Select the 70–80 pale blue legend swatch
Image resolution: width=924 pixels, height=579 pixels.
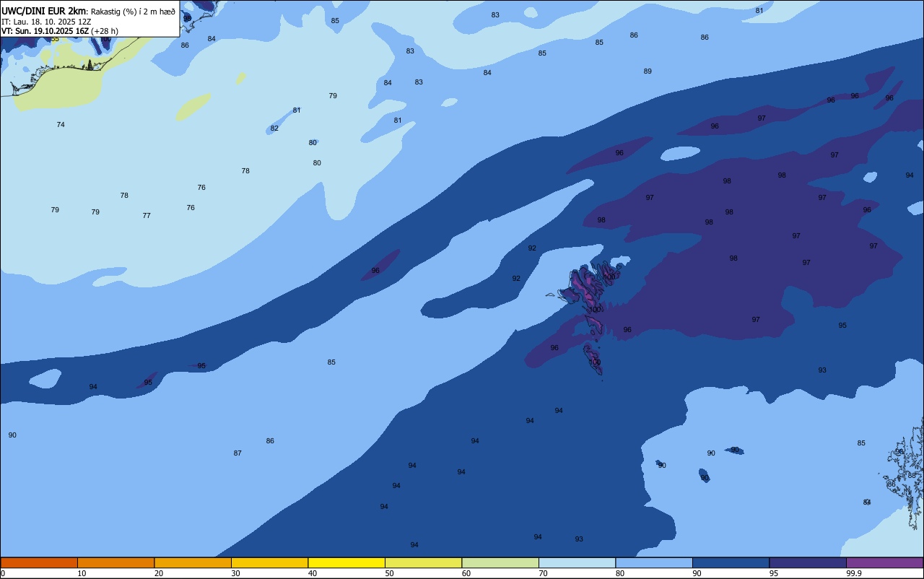pos(577,562)
